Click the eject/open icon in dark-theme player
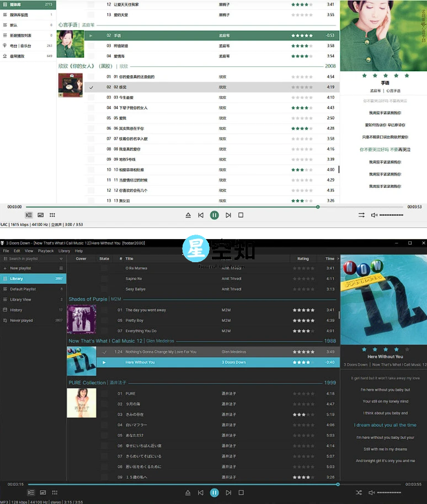The height and width of the screenshot is (504, 427). coord(188,492)
